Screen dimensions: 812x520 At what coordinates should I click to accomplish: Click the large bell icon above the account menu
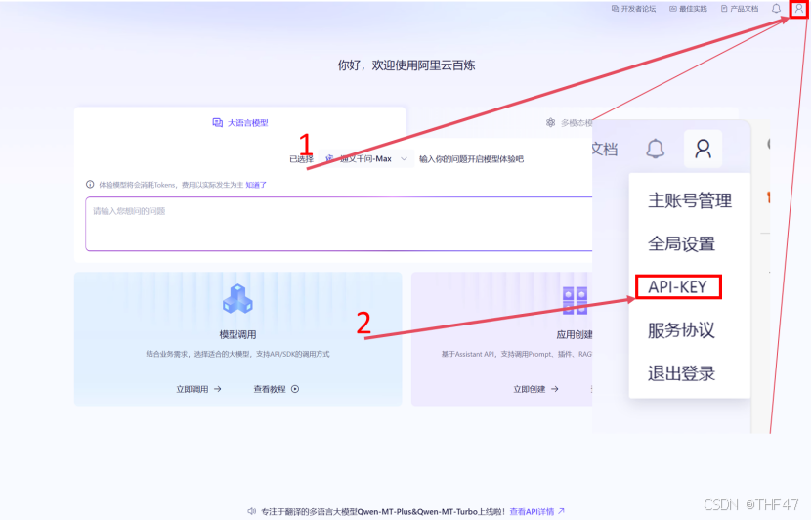click(655, 149)
